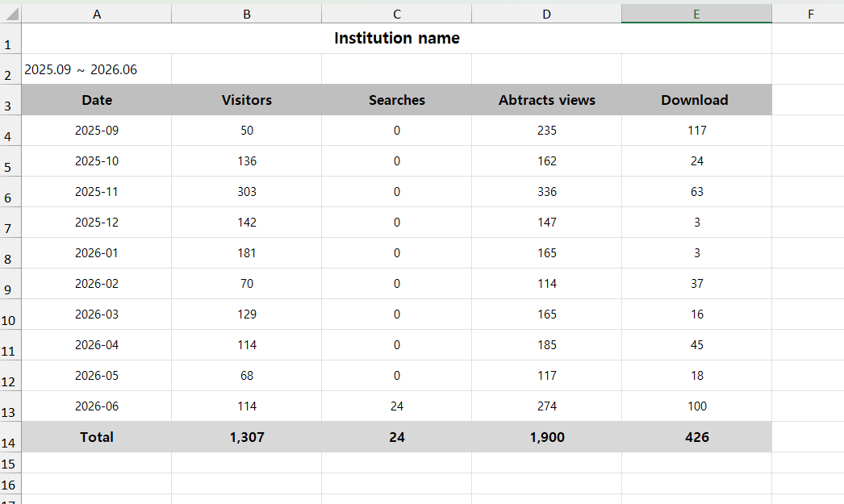Click Abtracts views value 336
844x504 pixels.
point(547,192)
